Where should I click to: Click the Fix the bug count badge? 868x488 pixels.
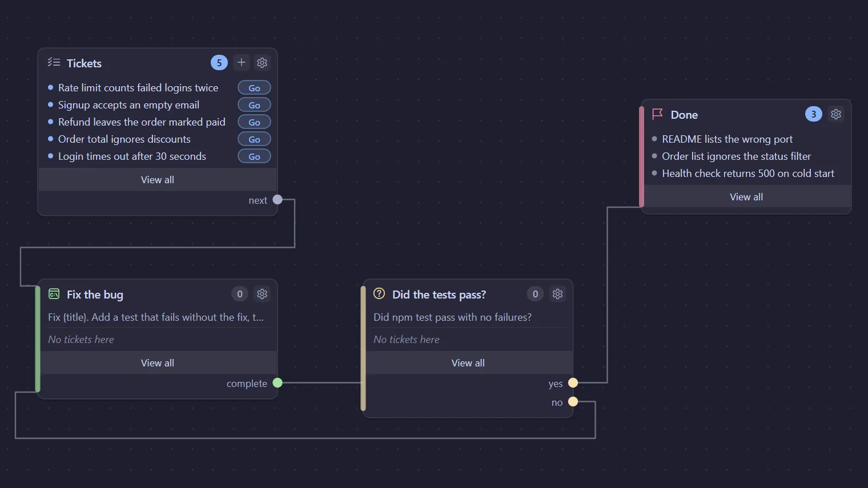tap(240, 294)
